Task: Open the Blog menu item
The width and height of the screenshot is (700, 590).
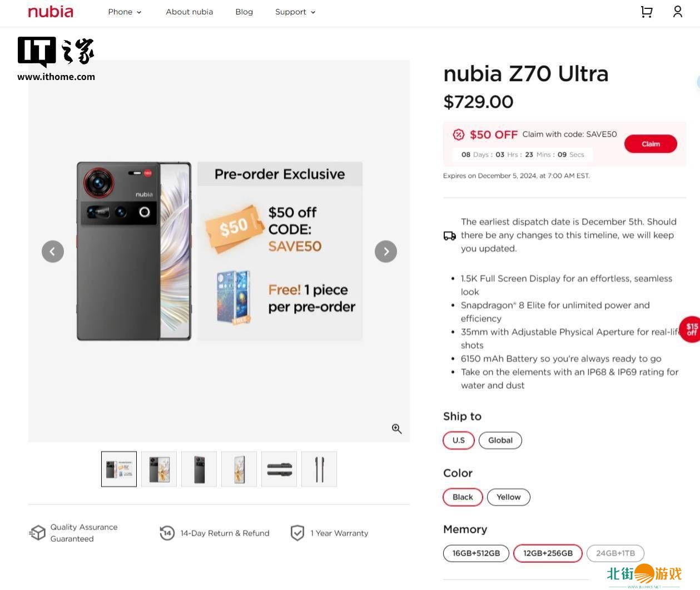Action: click(x=244, y=12)
